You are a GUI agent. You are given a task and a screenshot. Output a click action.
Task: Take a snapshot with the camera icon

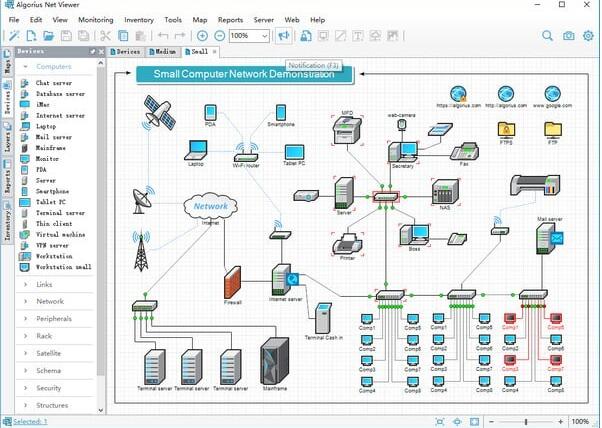pyautogui.click(x=569, y=36)
